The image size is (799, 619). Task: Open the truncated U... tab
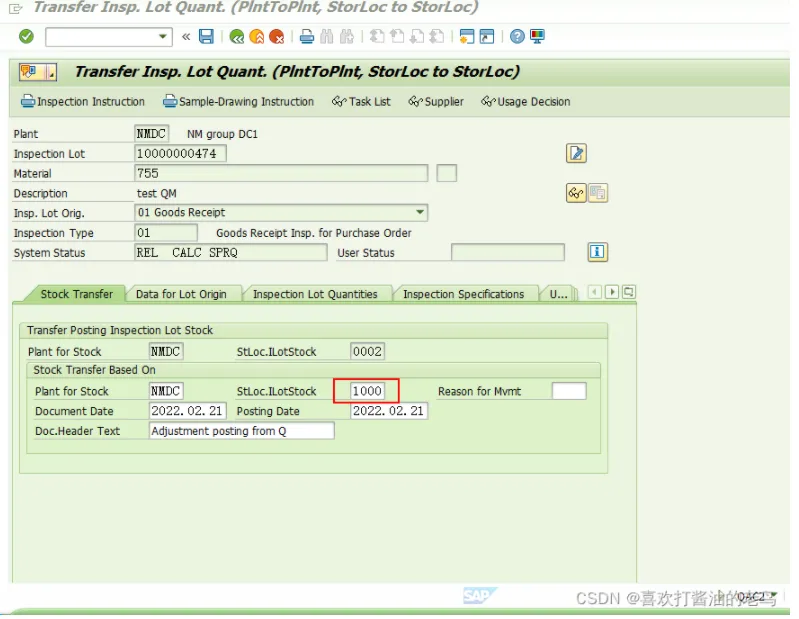coord(558,294)
